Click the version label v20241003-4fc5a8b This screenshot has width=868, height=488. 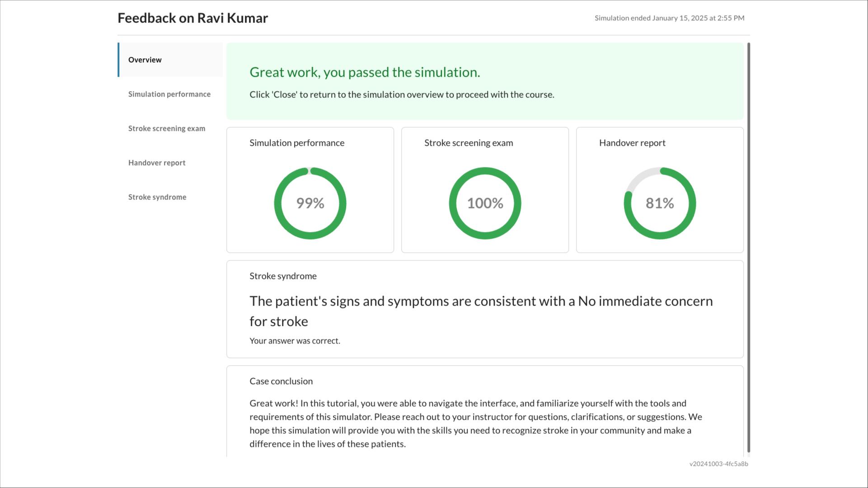click(x=719, y=464)
